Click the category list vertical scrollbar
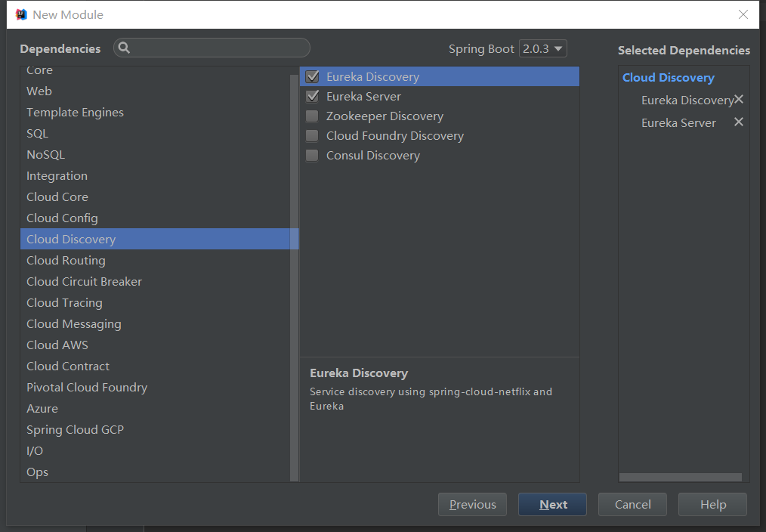Image resolution: width=766 pixels, height=532 pixels. [294, 278]
